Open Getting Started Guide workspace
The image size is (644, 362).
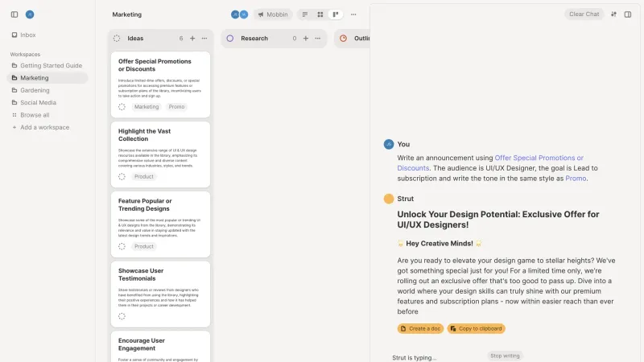47,65
